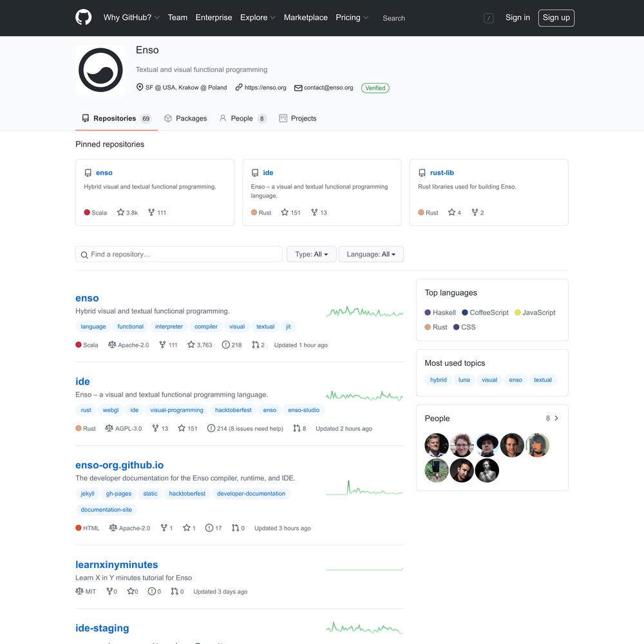
Task: Open the Enterprise navigation item
Action: 214,17
